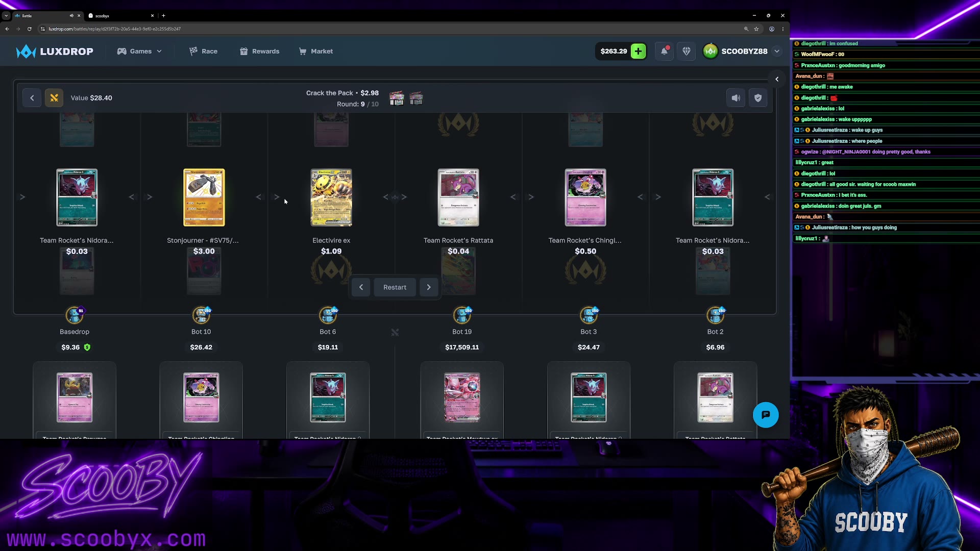980x551 pixels.
Task: Click the Bot 19 avatar
Action: pyautogui.click(x=462, y=315)
